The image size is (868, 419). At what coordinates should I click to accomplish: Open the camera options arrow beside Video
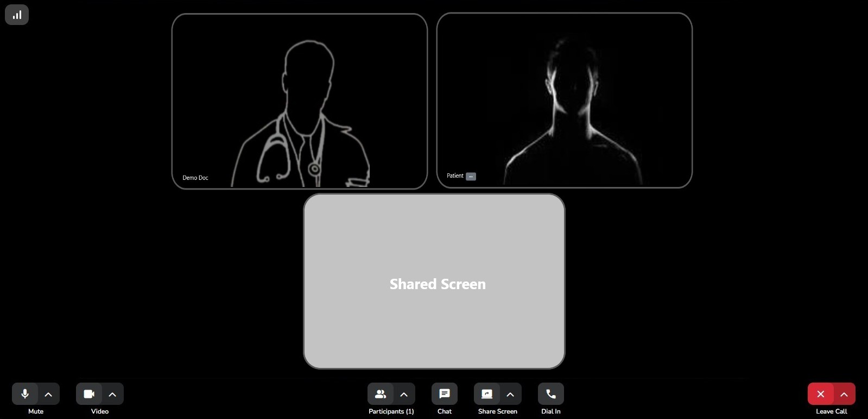112,394
